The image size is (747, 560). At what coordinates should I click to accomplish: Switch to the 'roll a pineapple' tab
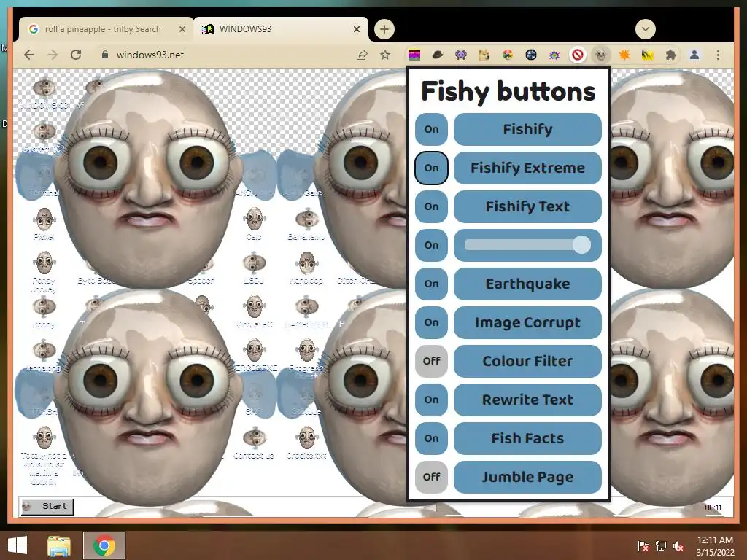click(x=106, y=29)
